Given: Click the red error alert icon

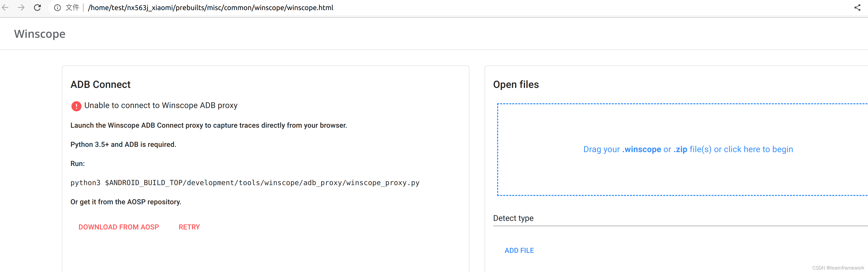Looking at the screenshot, I should coord(76,106).
